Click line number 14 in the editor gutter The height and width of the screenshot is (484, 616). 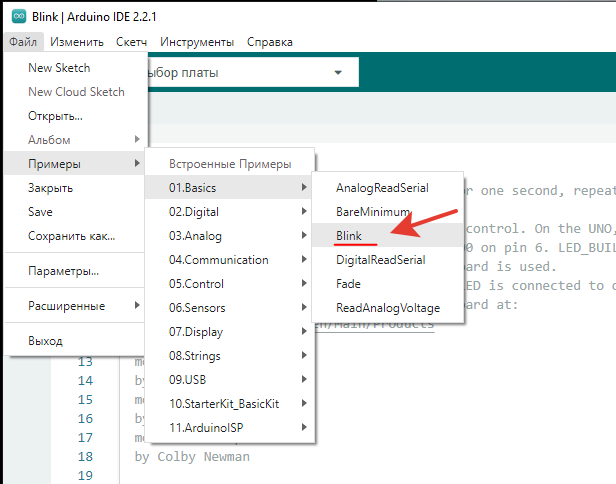pyautogui.click(x=85, y=380)
